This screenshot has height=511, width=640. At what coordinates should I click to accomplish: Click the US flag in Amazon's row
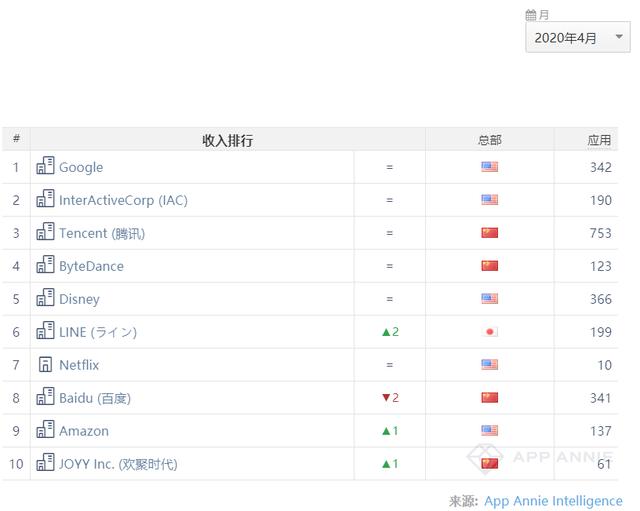point(489,431)
